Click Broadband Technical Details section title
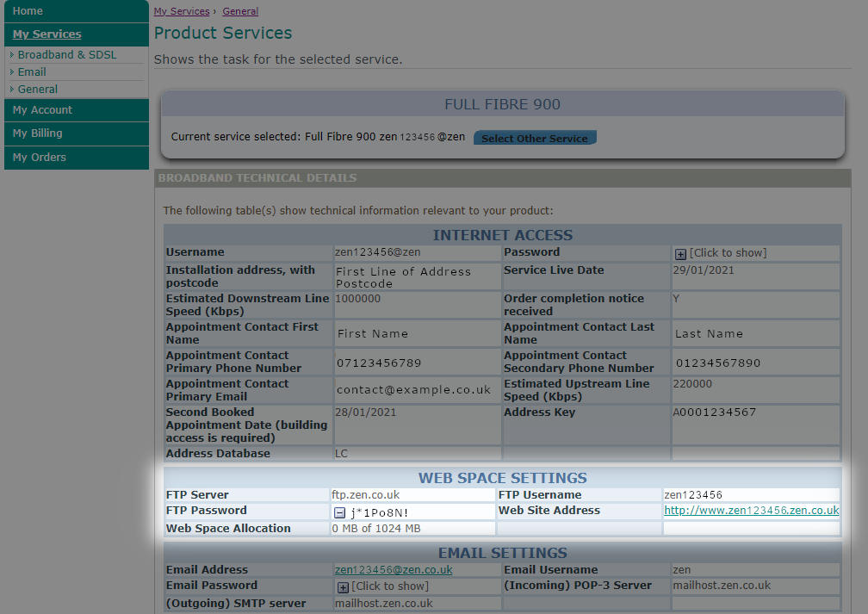The width and height of the screenshot is (868, 614). pyautogui.click(x=257, y=178)
